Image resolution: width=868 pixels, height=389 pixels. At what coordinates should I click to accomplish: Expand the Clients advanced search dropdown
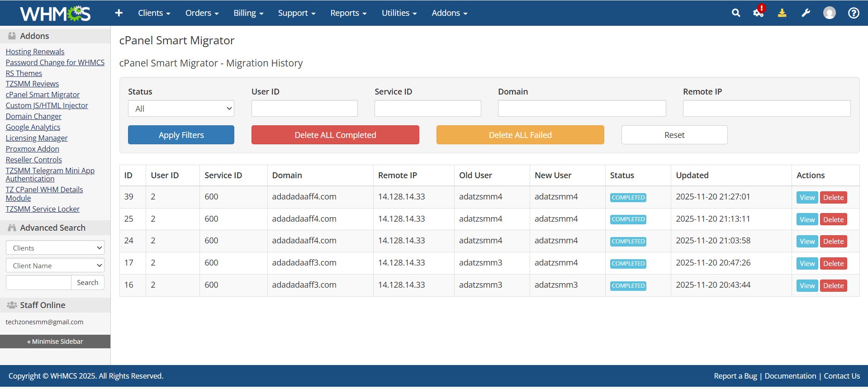coord(55,248)
